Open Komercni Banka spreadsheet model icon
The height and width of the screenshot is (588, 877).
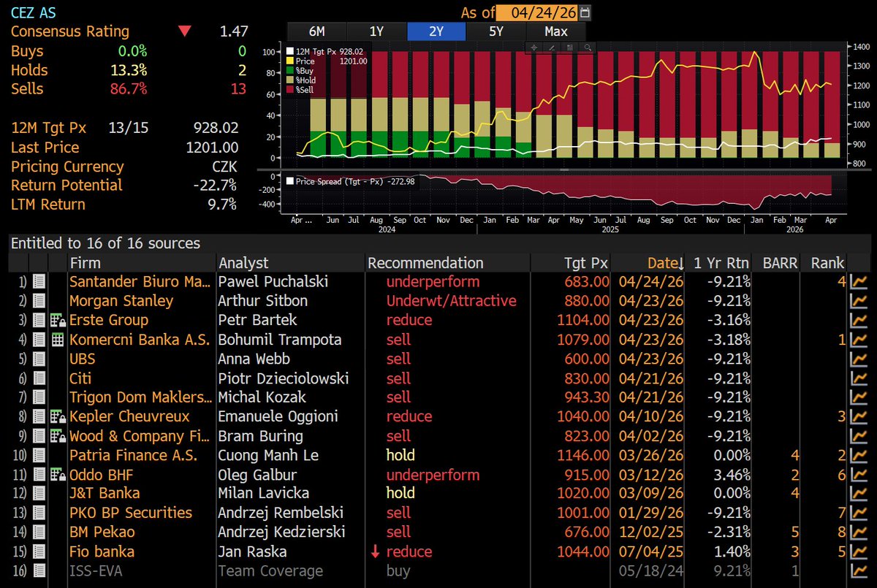(x=57, y=340)
